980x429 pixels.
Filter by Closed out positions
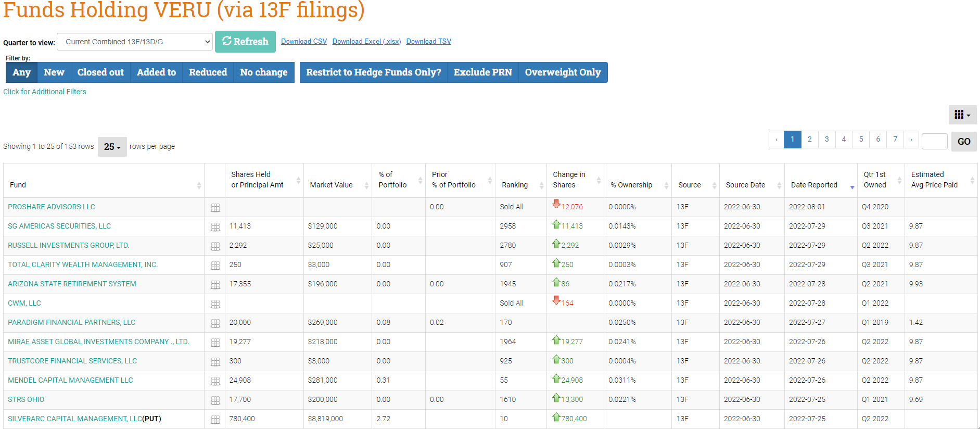(100, 72)
